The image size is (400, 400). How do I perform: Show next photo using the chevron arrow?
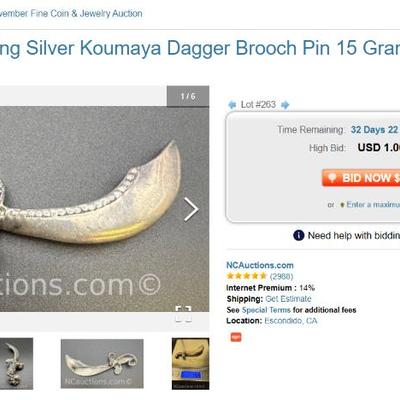pos(191,209)
